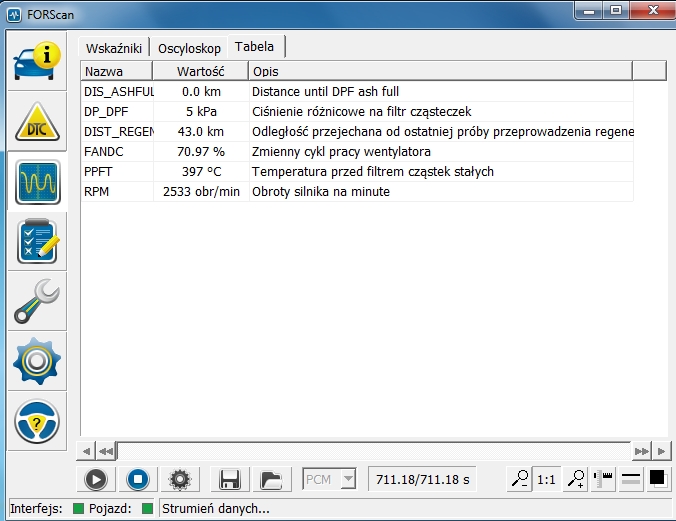Open a saved log file
This screenshot has width=676, height=521.
click(270, 479)
